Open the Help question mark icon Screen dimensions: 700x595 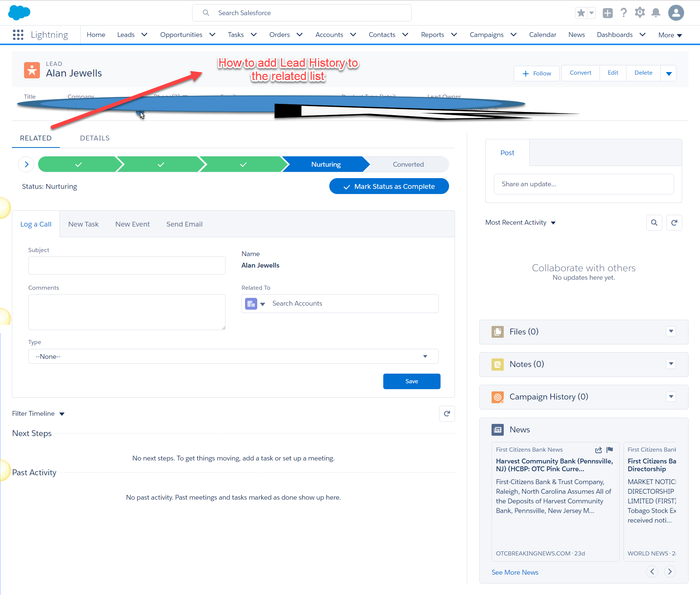click(624, 13)
